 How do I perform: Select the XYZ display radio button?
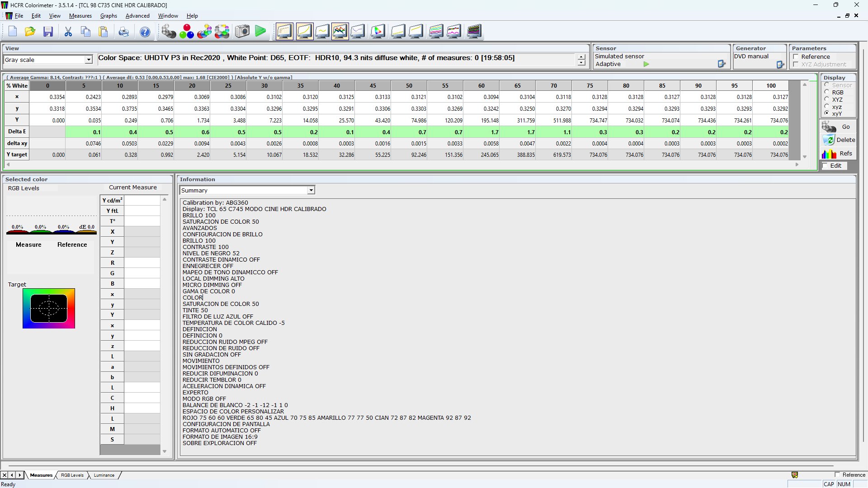(827, 99)
